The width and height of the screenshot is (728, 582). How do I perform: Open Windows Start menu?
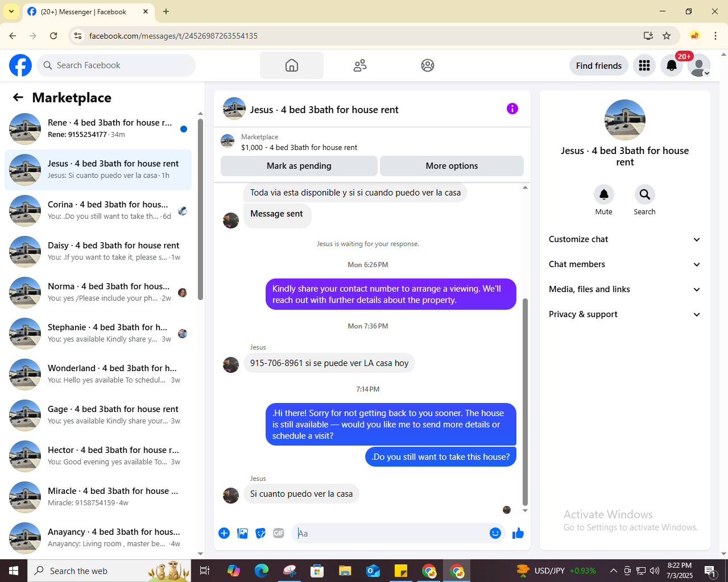point(14,571)
